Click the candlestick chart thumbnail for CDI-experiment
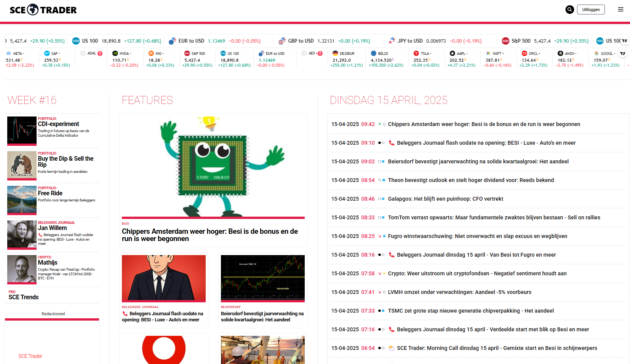 click(x=22, y=131)
